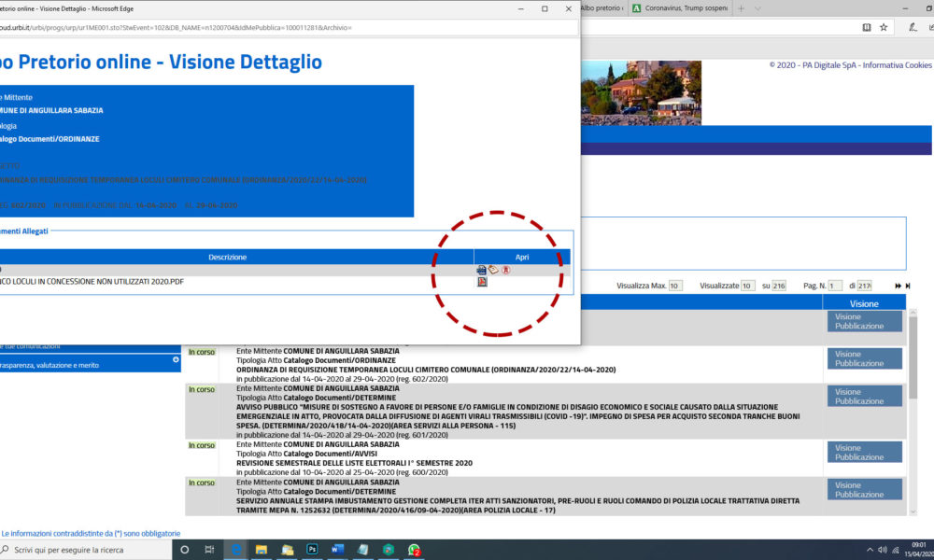Viewport: 934px width, 560px height.
Task: Click the Apri column header
Action: coord(522,257)
